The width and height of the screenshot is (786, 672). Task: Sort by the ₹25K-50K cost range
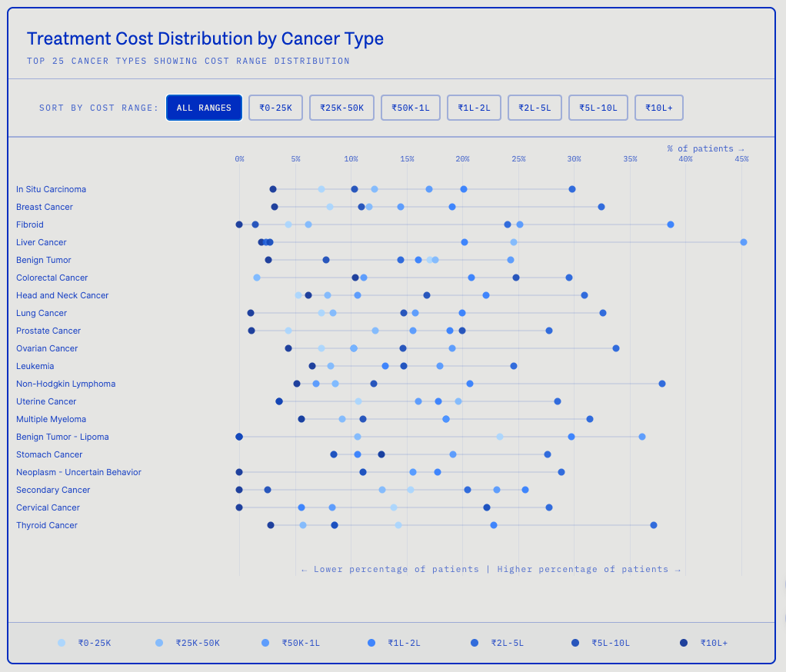[x=342, y=108]
